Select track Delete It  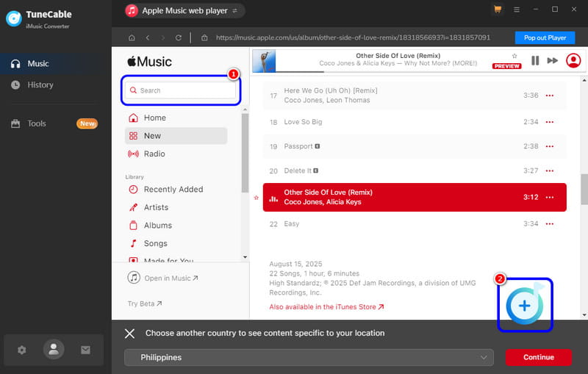415,170
